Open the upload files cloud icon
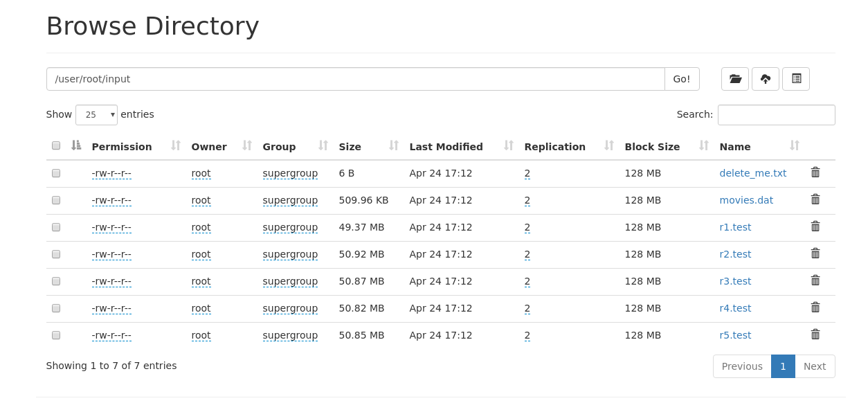This screenshot has height=403, width=868. [x=766, y=79]
